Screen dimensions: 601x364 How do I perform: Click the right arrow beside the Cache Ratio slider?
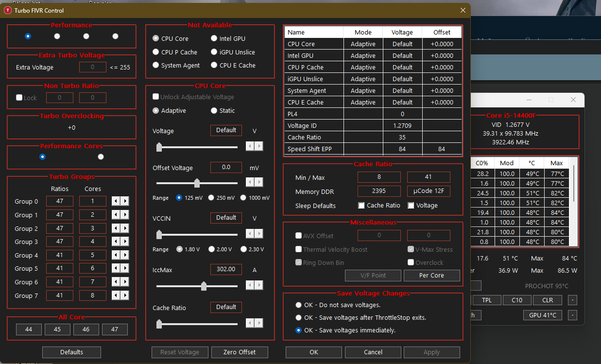259,323
